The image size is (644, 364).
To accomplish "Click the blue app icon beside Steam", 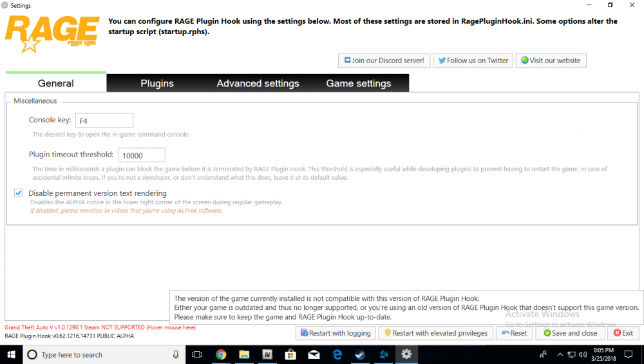I will point(384,354).
